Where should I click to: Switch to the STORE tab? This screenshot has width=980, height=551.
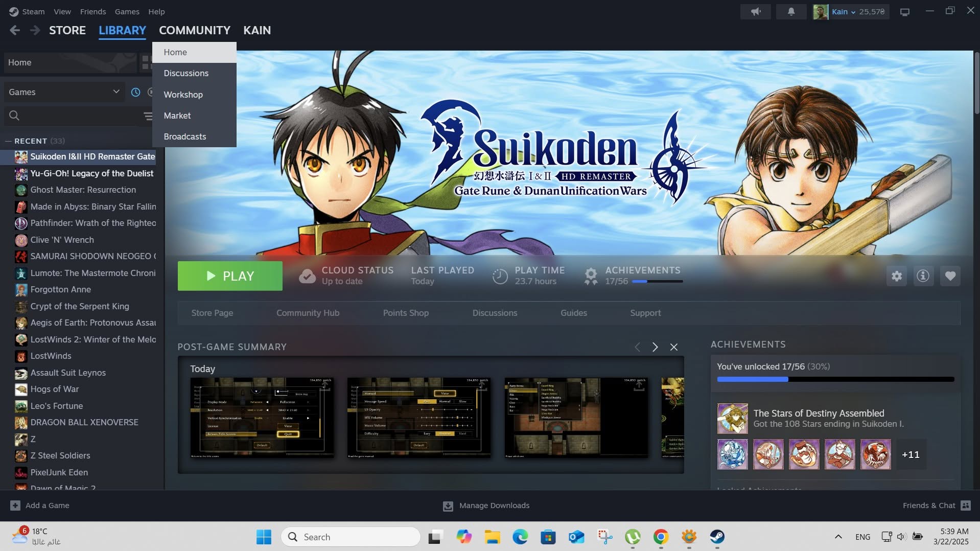67,30
